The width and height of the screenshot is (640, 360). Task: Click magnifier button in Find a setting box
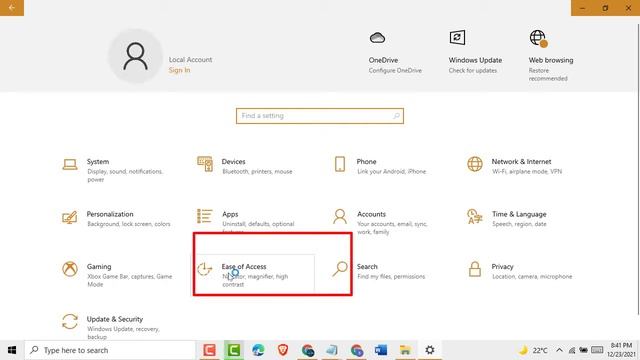396,116
